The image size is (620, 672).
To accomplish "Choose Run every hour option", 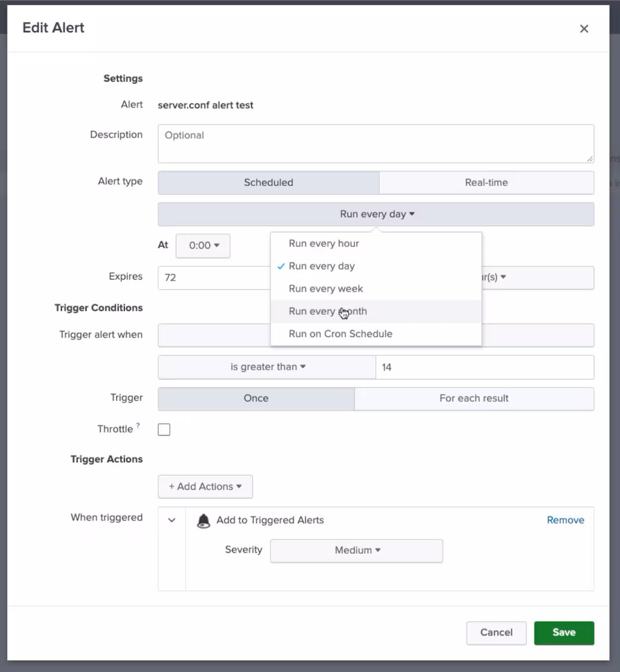I will 324,243.
